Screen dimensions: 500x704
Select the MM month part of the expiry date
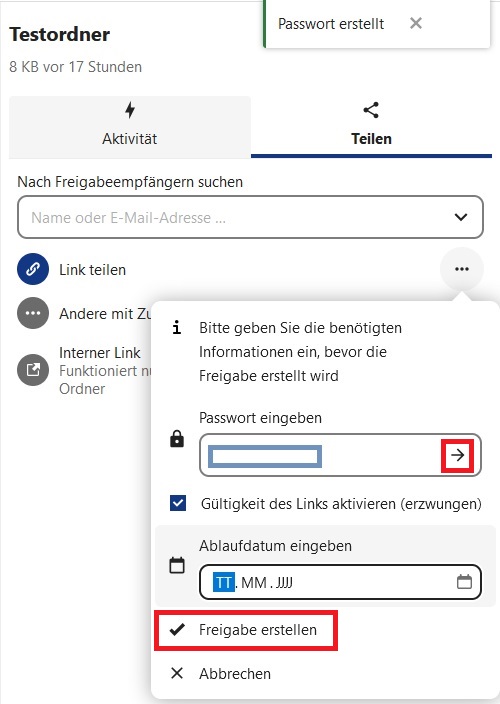pos(254,583)
